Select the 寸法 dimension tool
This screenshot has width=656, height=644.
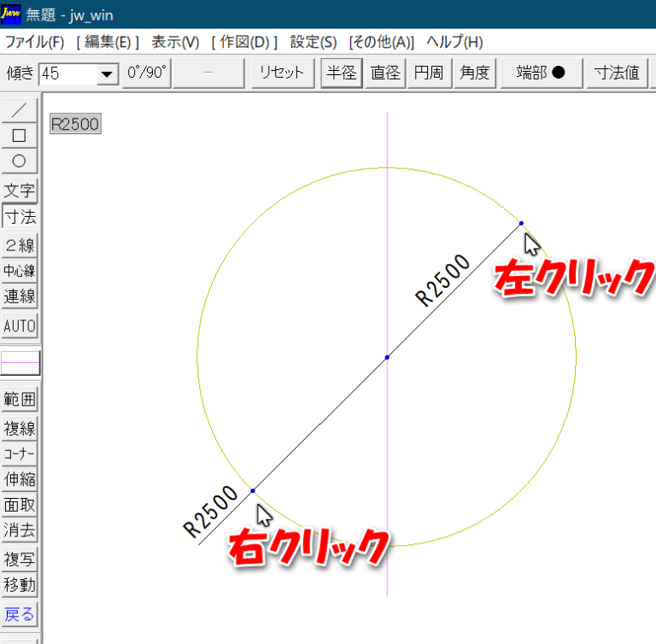(x=20, y=216)
